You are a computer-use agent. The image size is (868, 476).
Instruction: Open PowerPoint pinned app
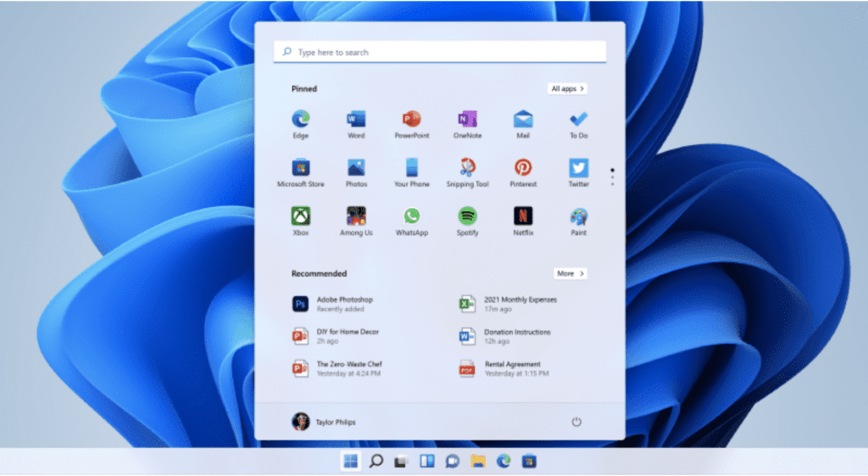point(412,124)
